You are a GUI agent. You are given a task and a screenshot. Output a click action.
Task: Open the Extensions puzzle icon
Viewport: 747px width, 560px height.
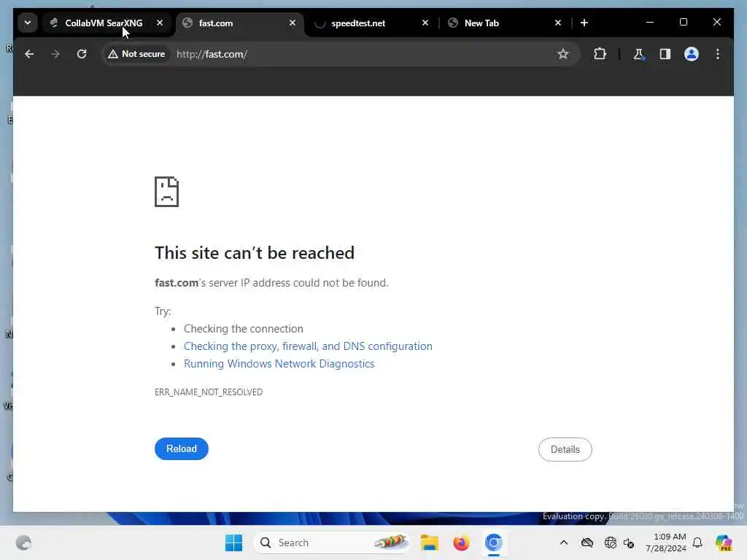pos(600,54)
